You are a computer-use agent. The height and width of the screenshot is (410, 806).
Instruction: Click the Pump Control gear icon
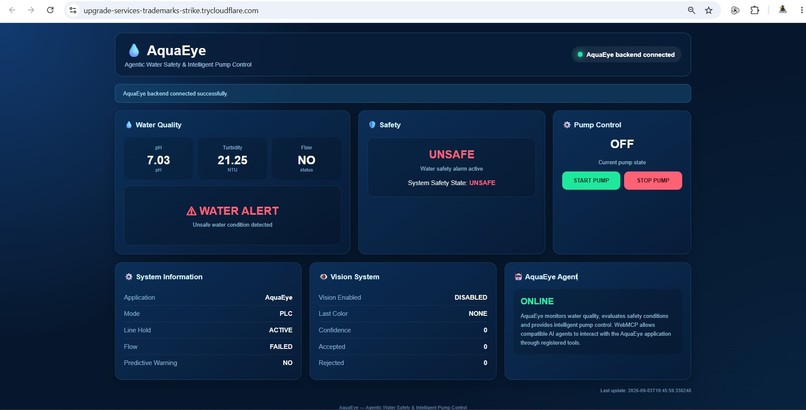coord(567,125)
